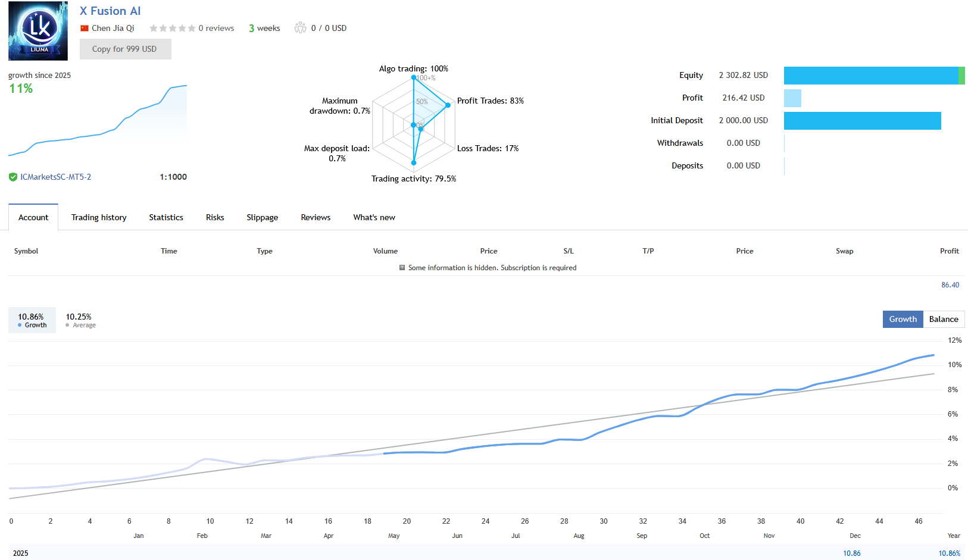
Task: Click the hidden information icon above the trade table
Action: (x=402, y=268)
